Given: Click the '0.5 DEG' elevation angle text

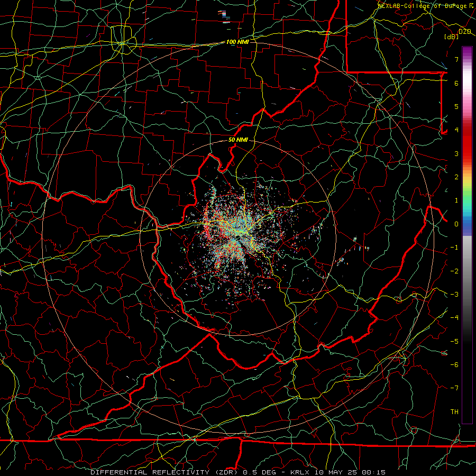Looking at the screenshot, I should click(260, 472).
